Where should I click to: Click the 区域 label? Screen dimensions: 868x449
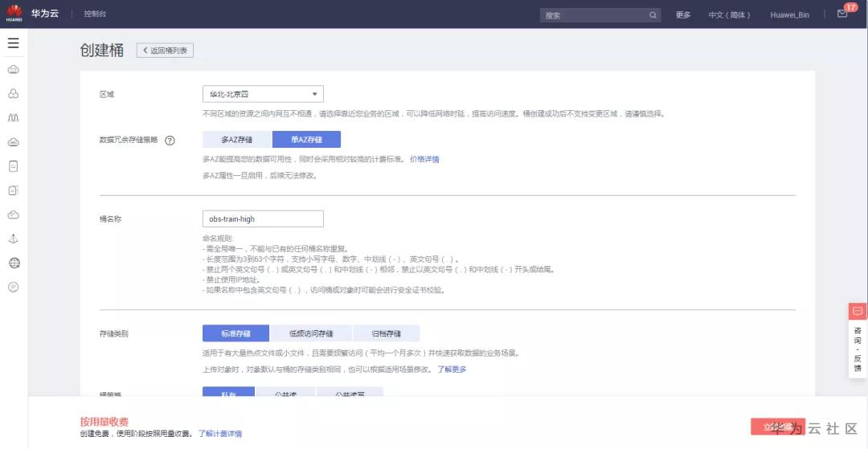tap(106, 95)
